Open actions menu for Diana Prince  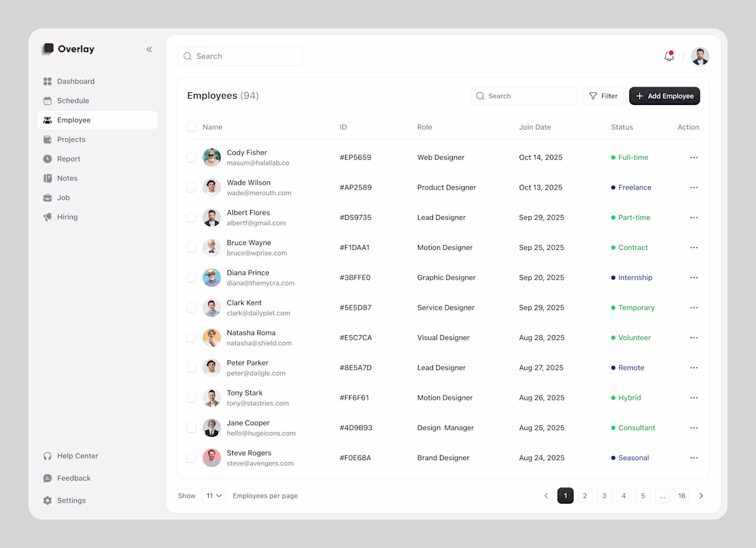pyautogui.click(x=693, y=277)
